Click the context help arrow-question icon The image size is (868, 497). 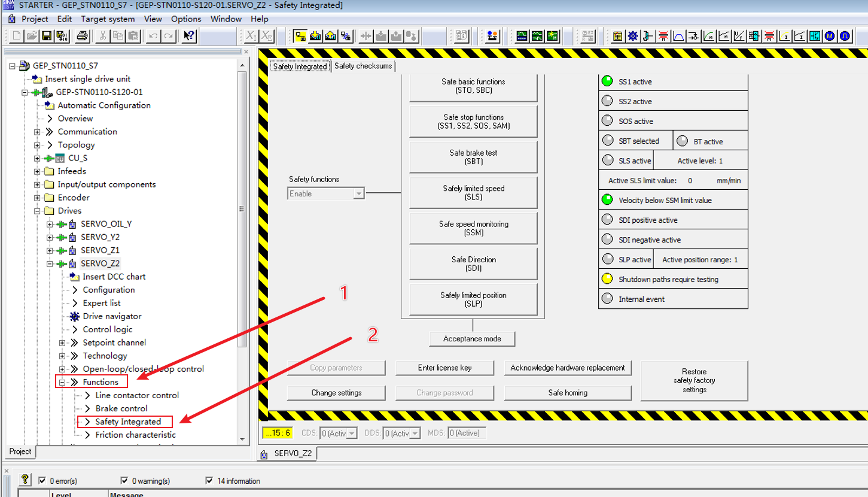[189, 37]
